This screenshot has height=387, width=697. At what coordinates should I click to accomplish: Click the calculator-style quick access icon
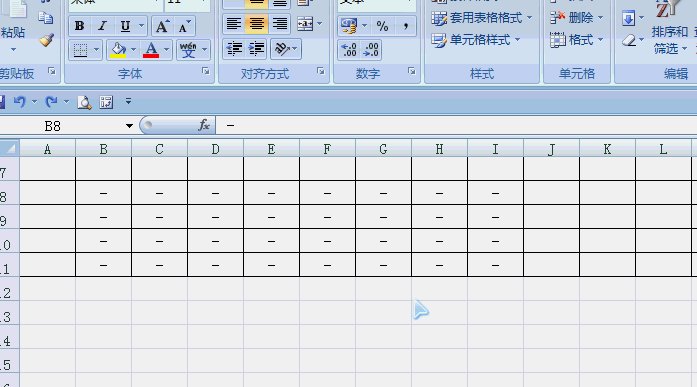[x=106, y=102]
